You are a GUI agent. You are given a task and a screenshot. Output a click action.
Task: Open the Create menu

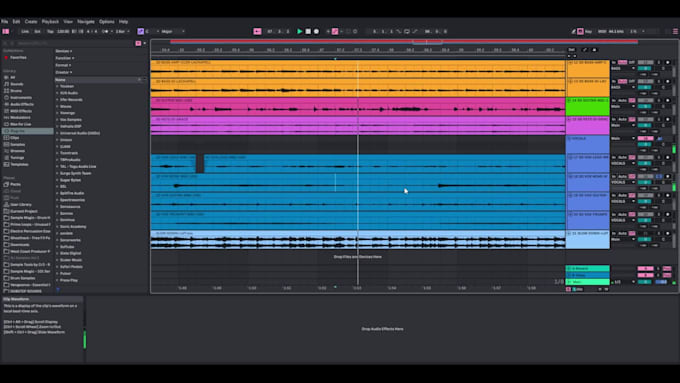(31, 21)
